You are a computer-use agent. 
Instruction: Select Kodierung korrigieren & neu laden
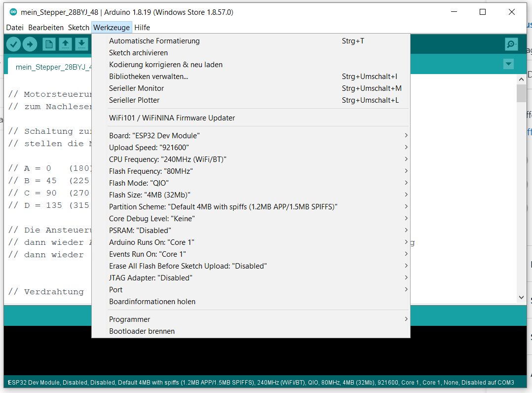coord(251,65)
